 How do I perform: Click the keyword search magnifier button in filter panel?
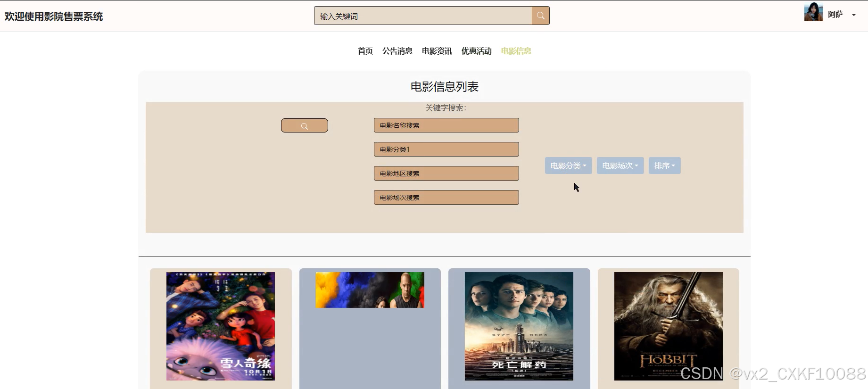305,125
